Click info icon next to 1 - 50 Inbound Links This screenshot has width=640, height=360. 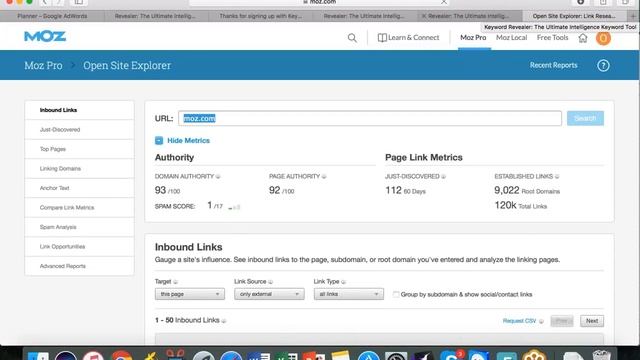click(224, 321)
